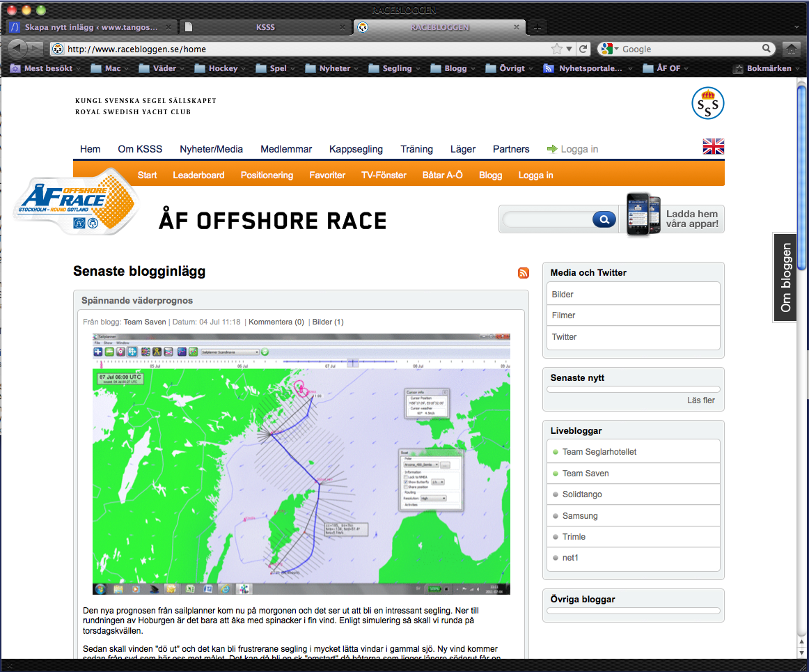Expand the Övrigt bookmarks folder
Image resolution: width=809 pixels, height=672 pixels.
509,68
